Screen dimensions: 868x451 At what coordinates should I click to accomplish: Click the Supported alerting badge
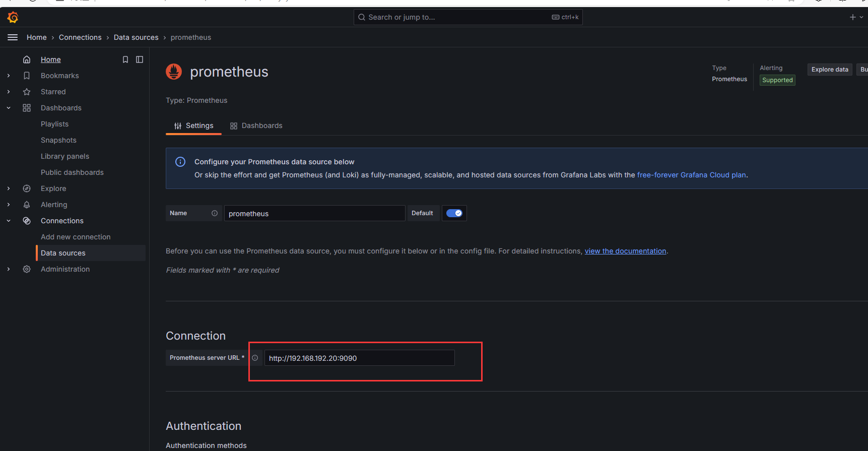point(777,80)
